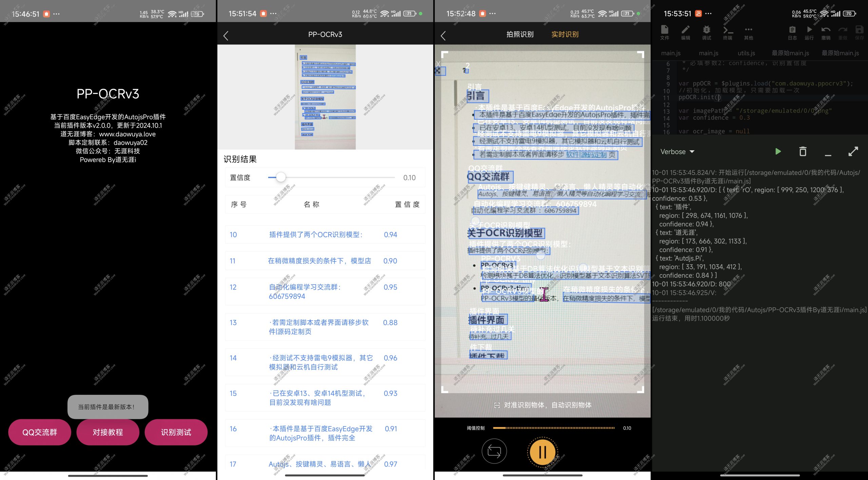Place the cursor on the ppOCR.init() code line
Image resolution: width=868 pixels, height=480 pixels.
pyautogui.click(x=700, y=97)
